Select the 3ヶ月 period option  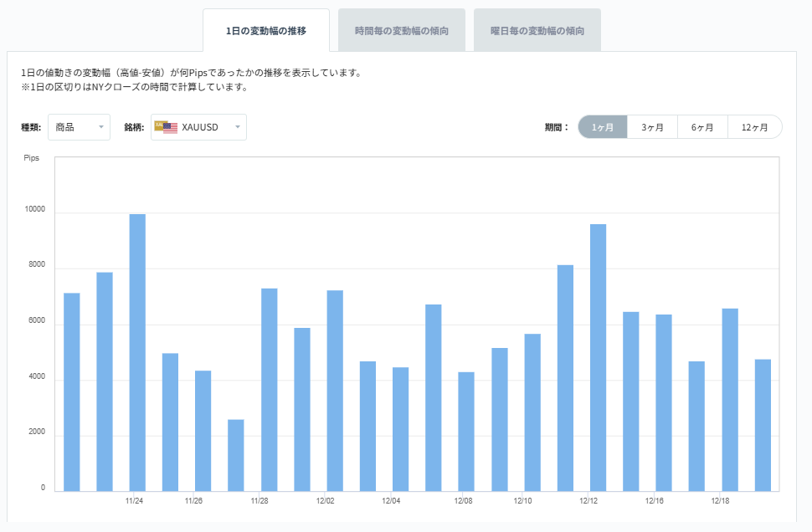point(651,126)
